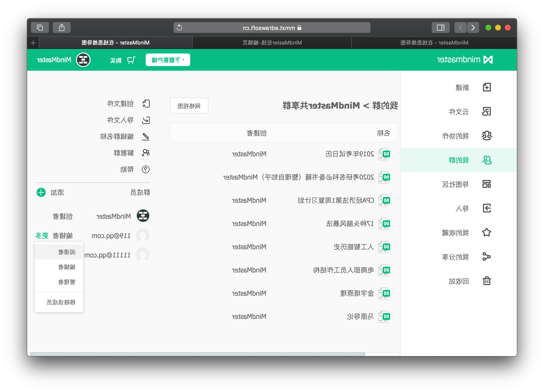Click the mmxt.edrawsoft.cn address bar

click(x=272, y=28)
